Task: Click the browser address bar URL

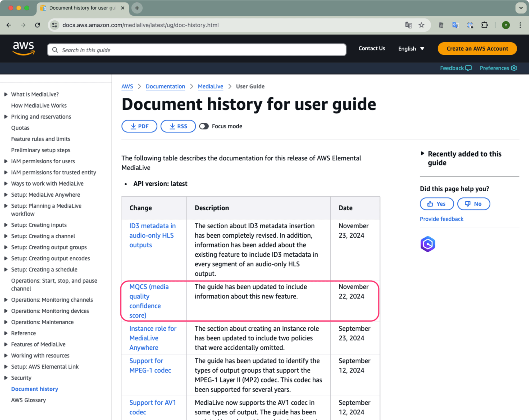Action: [x=140, y=25]
